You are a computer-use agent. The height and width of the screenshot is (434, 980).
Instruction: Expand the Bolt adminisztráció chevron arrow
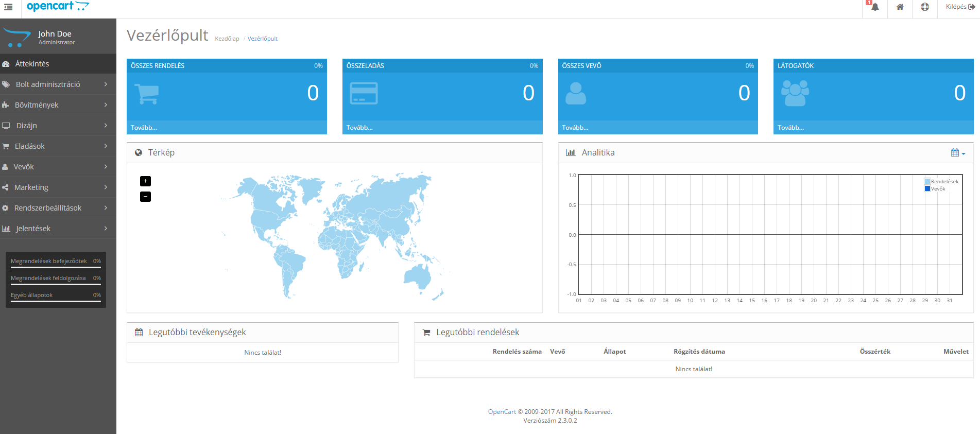(106, 84)
